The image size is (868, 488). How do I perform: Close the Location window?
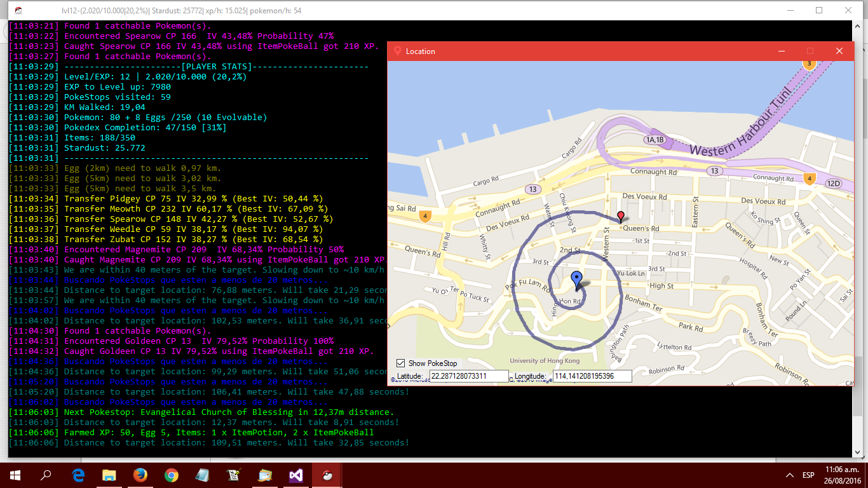(839, 51)
